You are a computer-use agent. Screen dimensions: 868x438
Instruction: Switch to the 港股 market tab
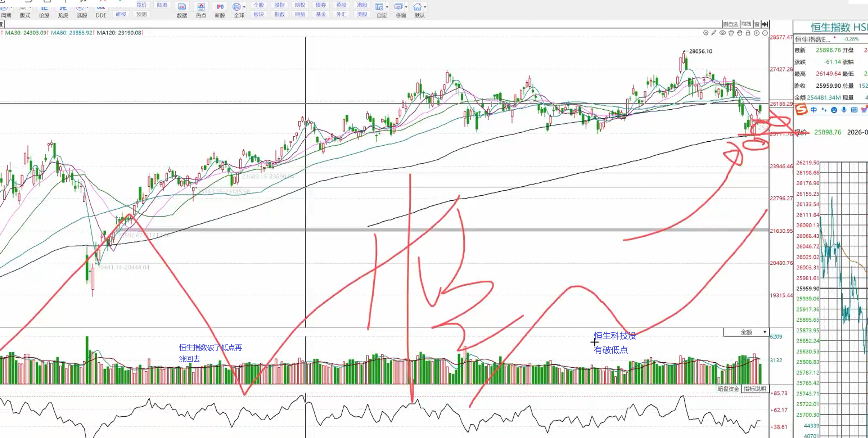coord(362,5)
